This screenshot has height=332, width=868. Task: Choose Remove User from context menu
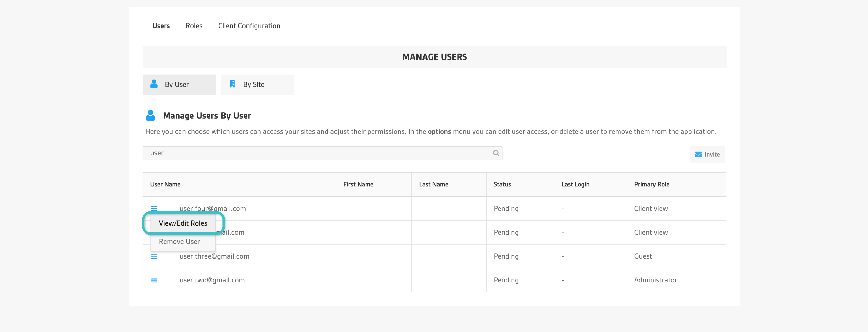(183, 242)
